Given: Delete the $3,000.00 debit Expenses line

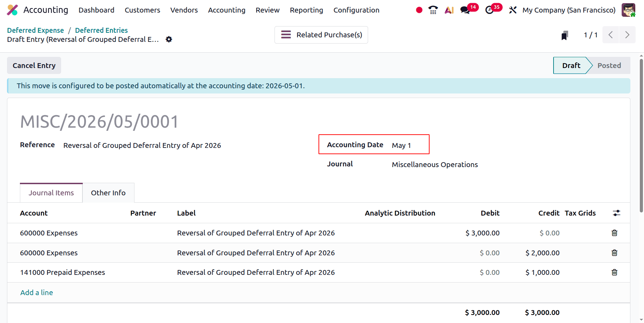Looking at the screenshot, I should pyautogui.click(x=614, y=233).
